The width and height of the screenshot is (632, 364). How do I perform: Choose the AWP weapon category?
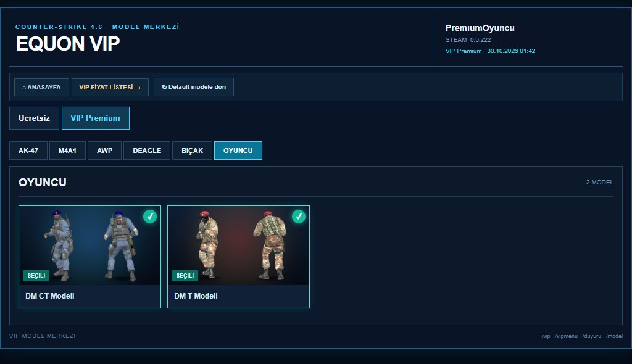[104, 151]
